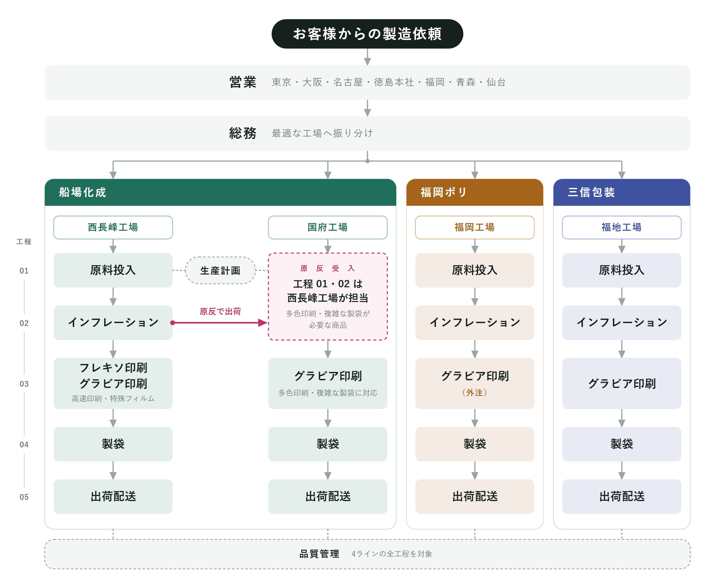The height and width of the screenshot is (588, 703).
Task: Click 製袋 step in 福地工場 column
Action: [622, 444]
